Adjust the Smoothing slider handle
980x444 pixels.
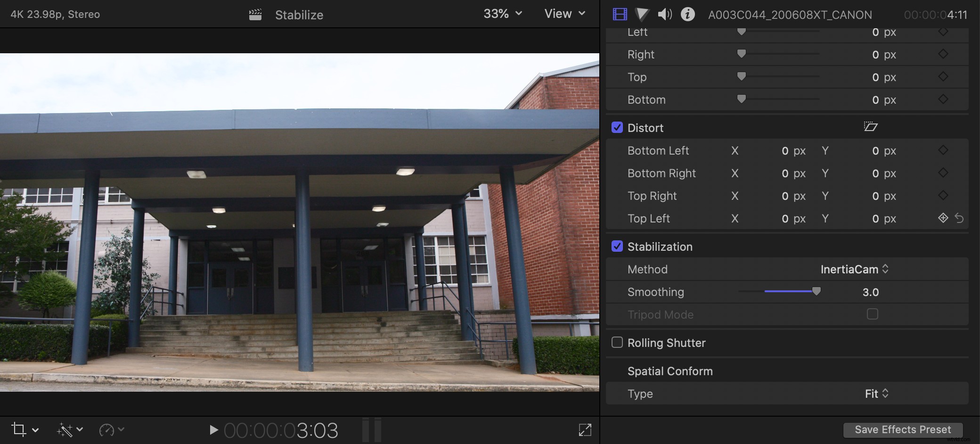[x=817, y=291]
